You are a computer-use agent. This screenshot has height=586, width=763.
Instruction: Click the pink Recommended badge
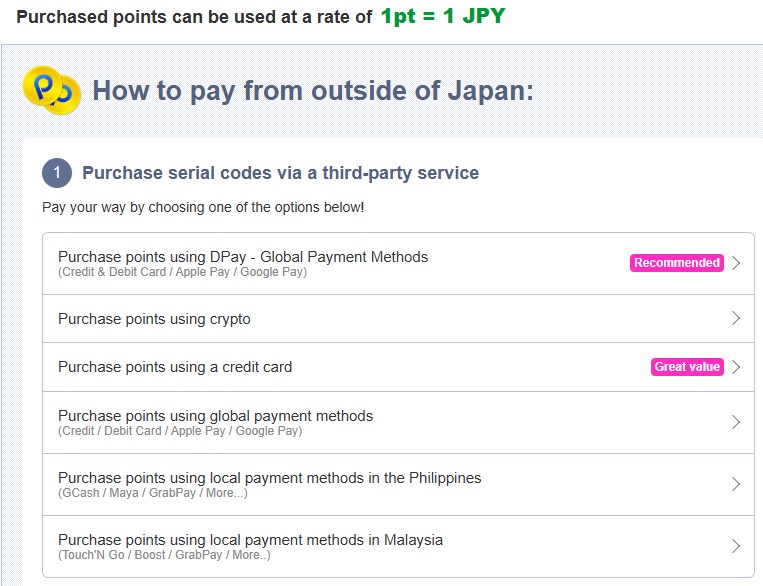tap(676, 263)
